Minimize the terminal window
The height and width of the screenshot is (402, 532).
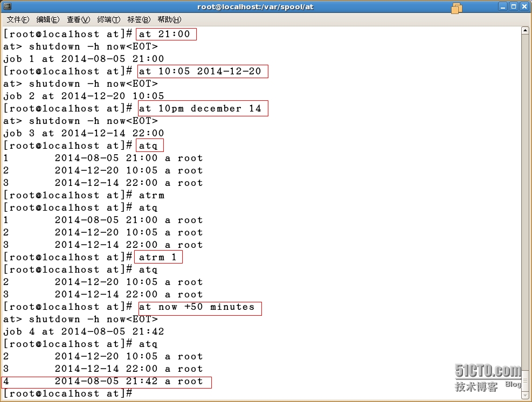[503, 6]
